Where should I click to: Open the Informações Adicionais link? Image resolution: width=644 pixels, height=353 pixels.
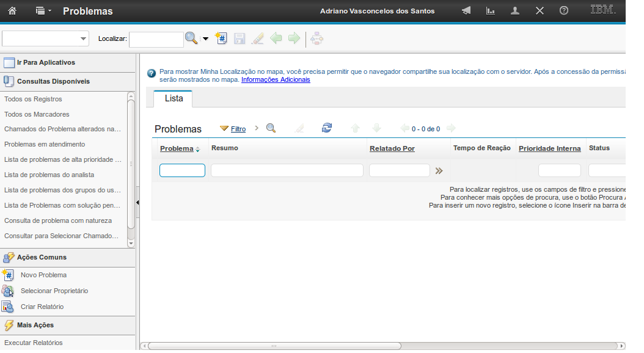coord(276,79)
